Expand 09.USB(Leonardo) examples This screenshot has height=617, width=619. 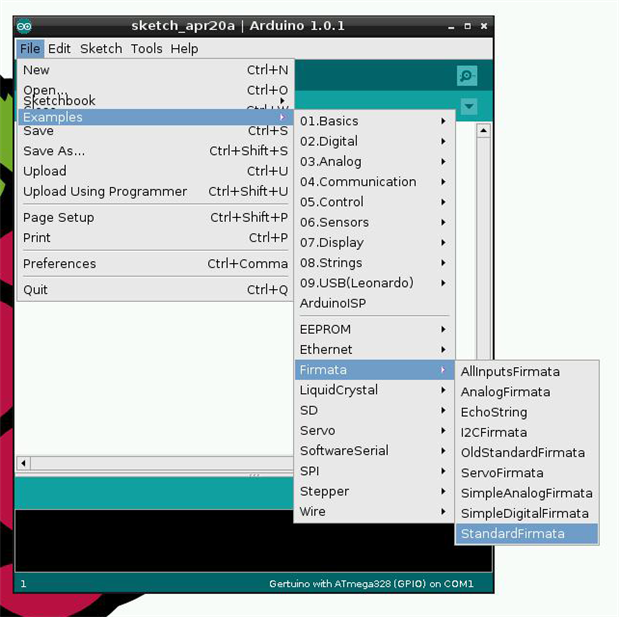point(374,283)
